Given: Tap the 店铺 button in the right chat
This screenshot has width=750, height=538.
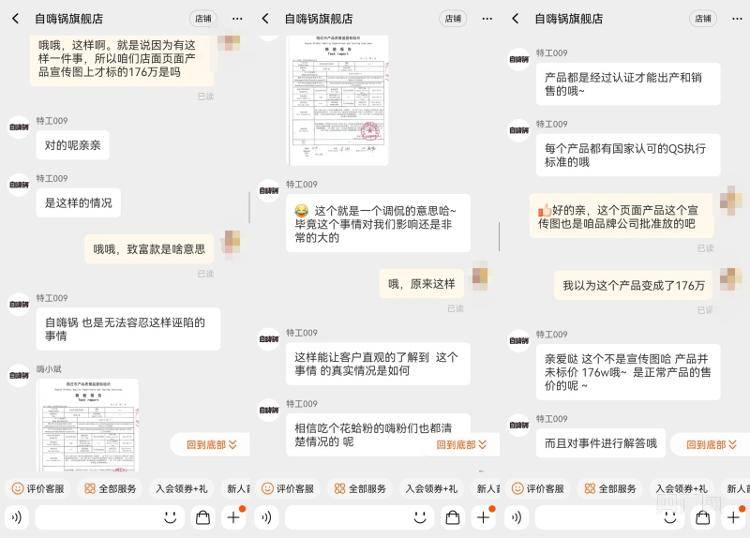Looking at the screenshot, I should (703, 19).
